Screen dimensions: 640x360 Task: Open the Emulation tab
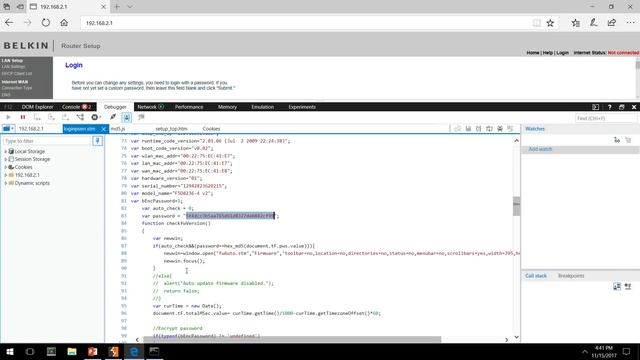pyautogui.click(x=262, y=107)
